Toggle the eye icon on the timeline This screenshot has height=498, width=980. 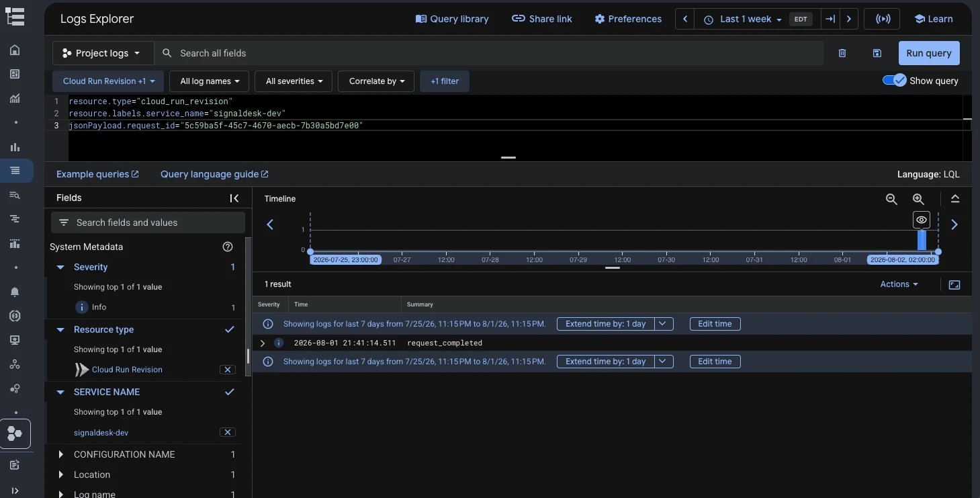[922, 220]
